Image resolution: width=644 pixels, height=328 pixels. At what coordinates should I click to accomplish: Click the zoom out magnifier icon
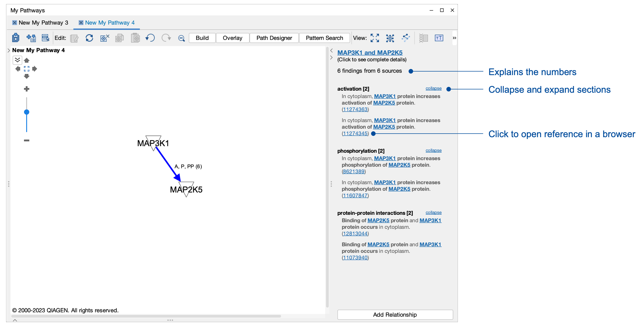pyautogui.click(x=181, y=38)
